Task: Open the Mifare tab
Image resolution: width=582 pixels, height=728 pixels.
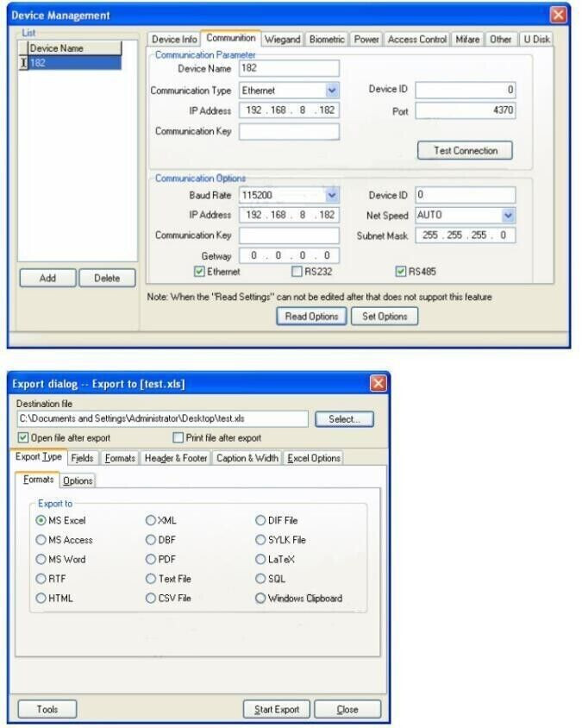Action: click(x=467, y=40)
